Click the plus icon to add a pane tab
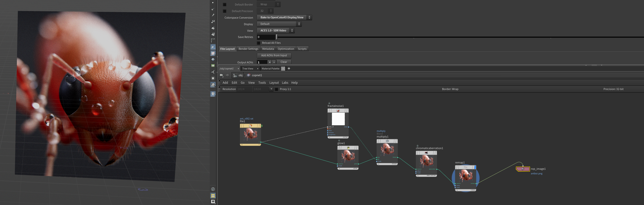644x205 pixels. [x=289, y=68]
